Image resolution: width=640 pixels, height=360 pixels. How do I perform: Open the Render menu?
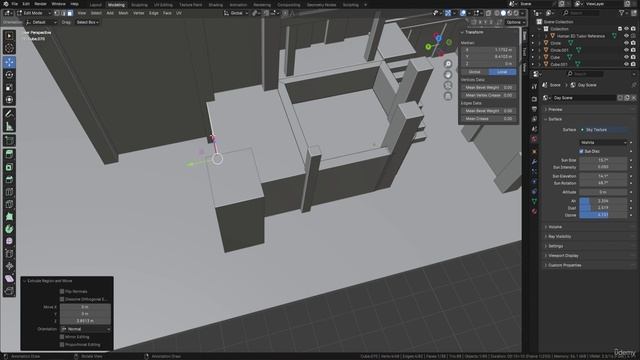tap(40, 4)
